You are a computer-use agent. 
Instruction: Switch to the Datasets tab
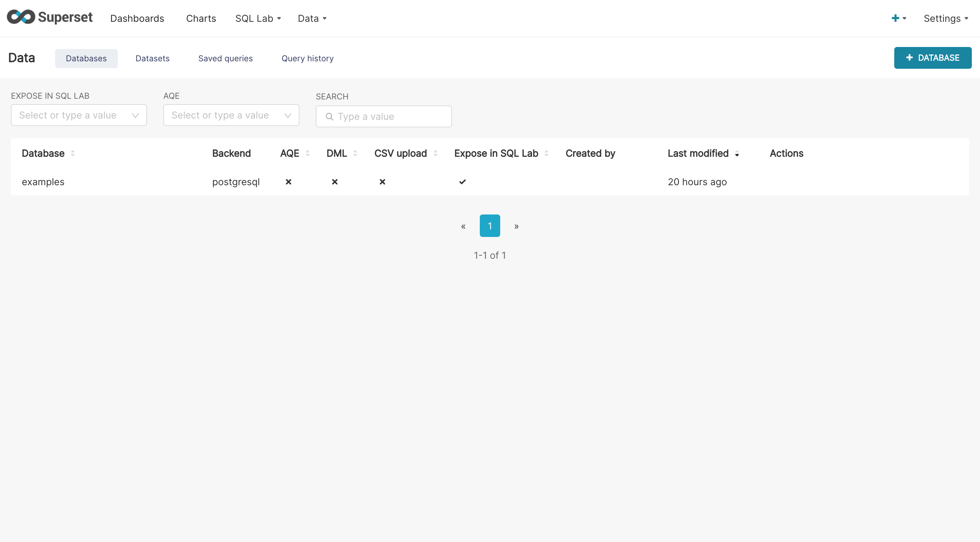pos(152,59)
